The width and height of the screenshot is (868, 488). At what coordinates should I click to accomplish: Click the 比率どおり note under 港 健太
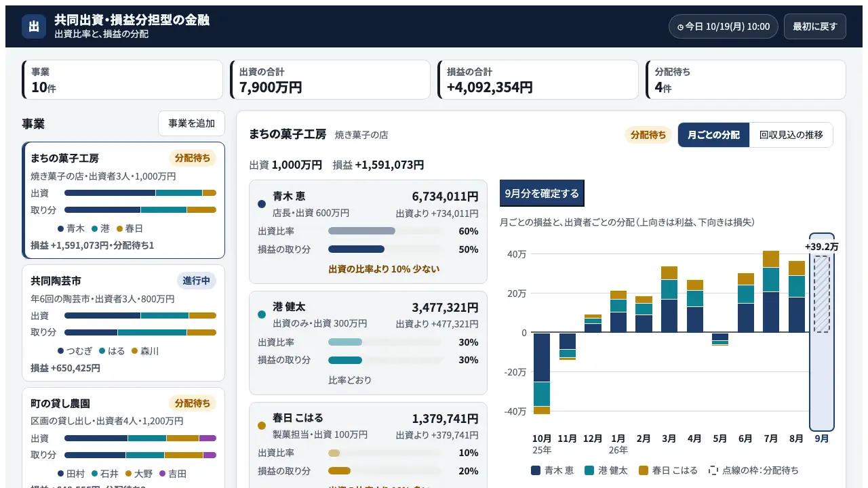pos(350,380)
